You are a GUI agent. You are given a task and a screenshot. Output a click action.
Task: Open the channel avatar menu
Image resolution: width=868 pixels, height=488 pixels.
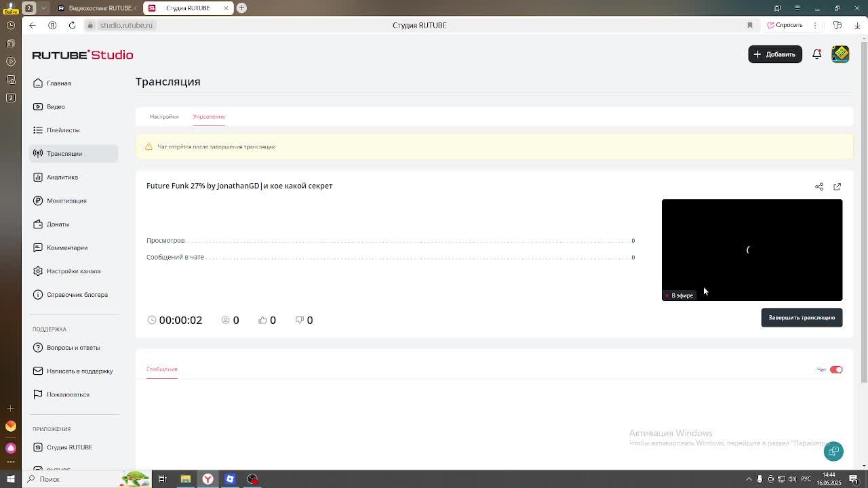(x=840, y=54)
